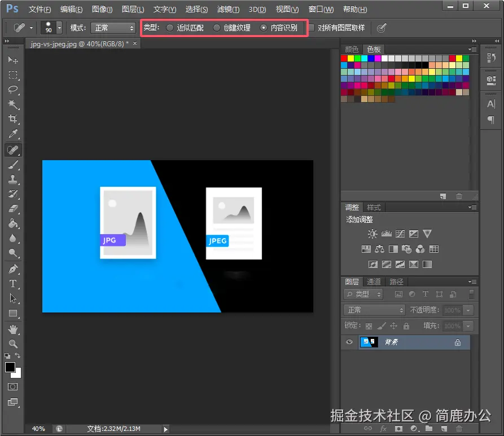Viewport: 504px width, 436px height.
Task: Select the 近似匹配 radio option
Action: click(x=170, y=28)
